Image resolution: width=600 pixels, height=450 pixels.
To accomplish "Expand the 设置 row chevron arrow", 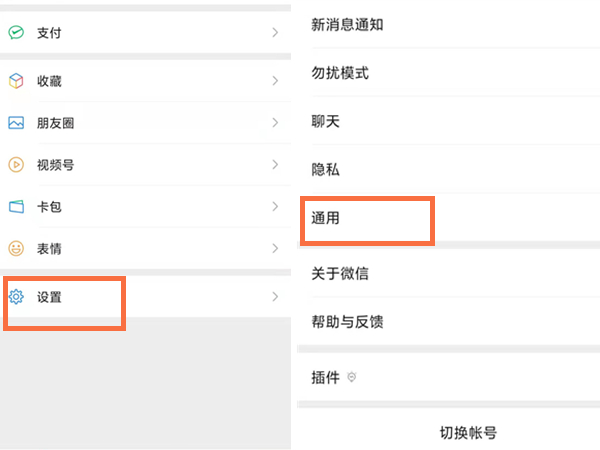I will tap(275, 297).
